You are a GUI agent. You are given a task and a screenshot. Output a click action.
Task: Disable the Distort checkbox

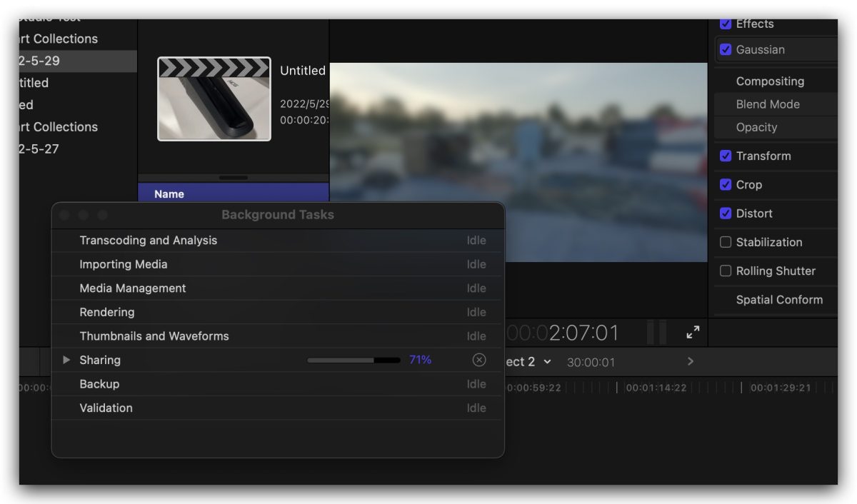[726, 213]
